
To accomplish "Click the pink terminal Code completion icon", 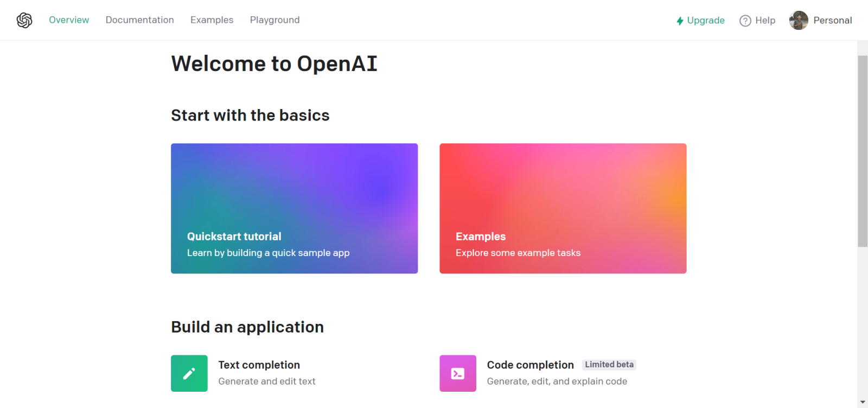I will (457, 373).
